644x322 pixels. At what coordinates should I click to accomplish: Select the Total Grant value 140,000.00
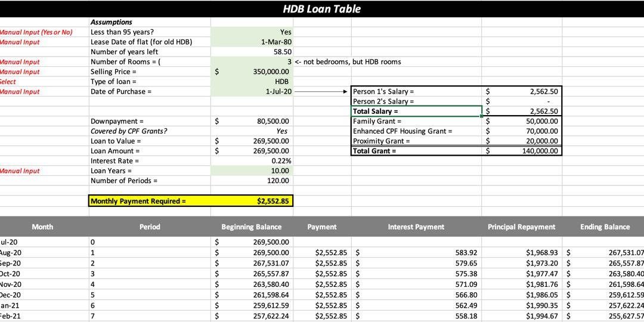coord(522,151)
